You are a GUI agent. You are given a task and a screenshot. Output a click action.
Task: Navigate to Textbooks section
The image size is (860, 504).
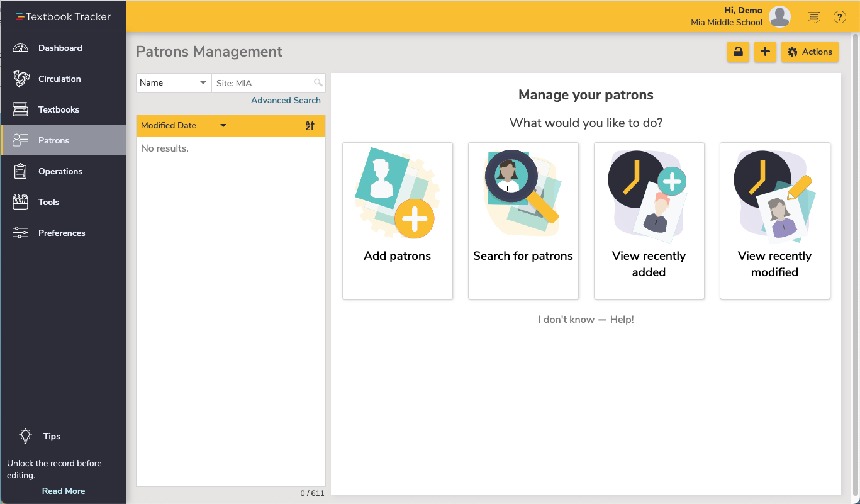[59, 110]
